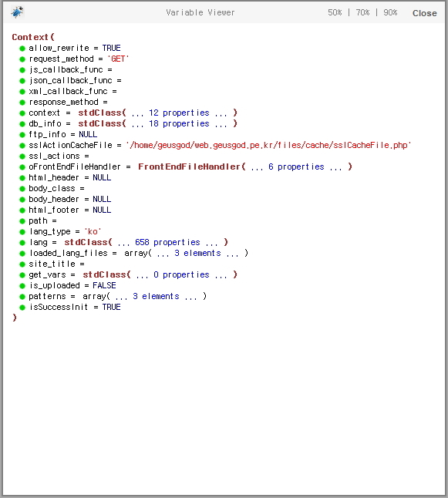Click green bullet beside sslActionCacheFile
The image size is (448, 498).
click(x=22, y=146)
